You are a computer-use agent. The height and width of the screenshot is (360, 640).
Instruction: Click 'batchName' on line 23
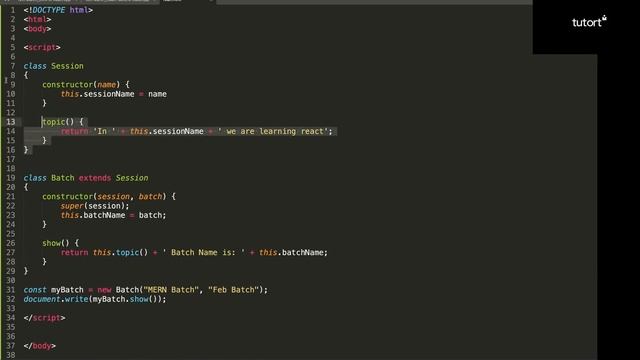[104, 215]
